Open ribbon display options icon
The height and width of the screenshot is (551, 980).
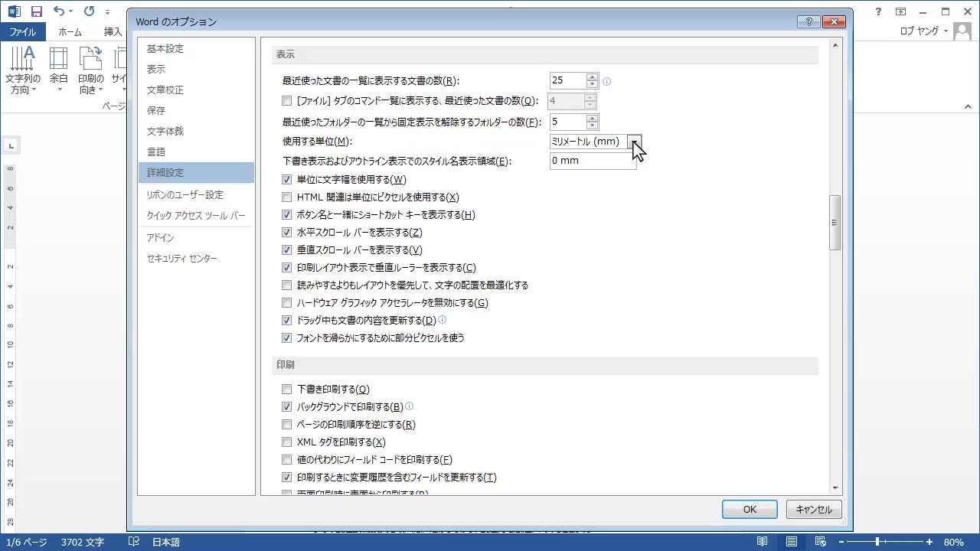[x=901, y=11]
